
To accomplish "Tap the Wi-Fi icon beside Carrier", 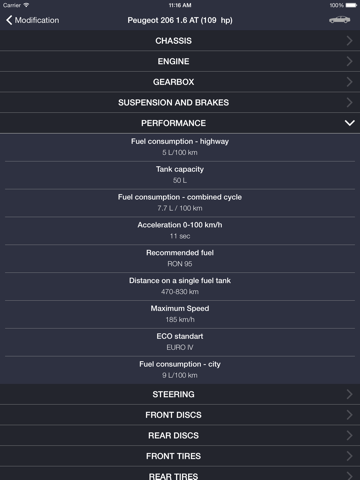I will (x=26, y=5).
